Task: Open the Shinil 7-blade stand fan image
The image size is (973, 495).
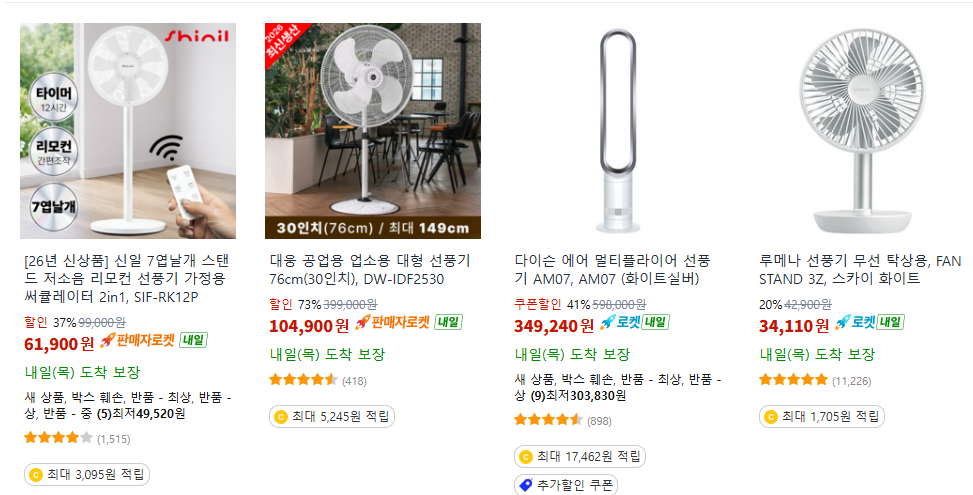Action: pyautogui.click(x=128, y=131)
